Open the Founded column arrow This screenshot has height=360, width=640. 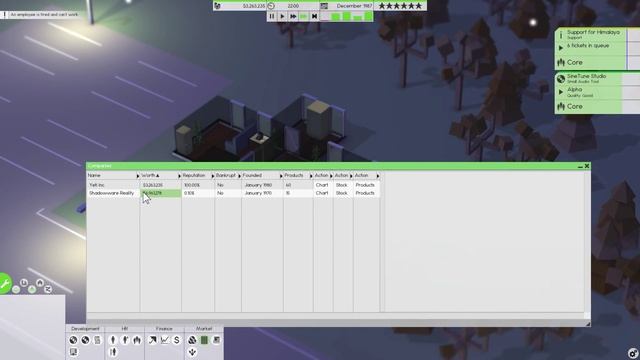(x=281, y=176)
